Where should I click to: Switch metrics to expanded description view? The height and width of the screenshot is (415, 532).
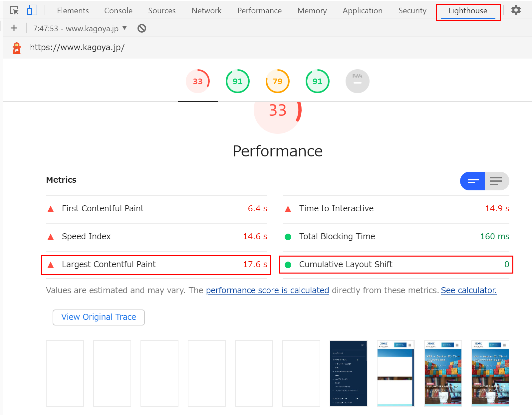click(x=496, y=181)
